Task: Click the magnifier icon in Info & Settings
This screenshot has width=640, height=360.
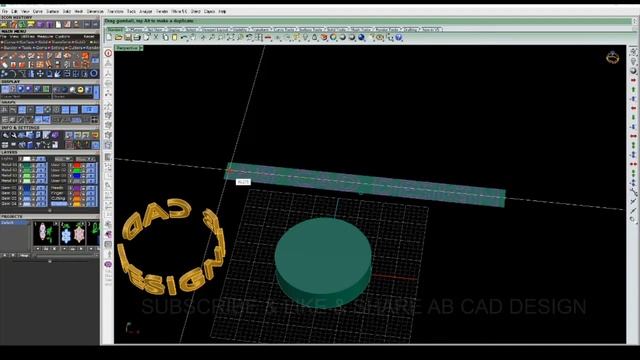Action: [5, 136]
